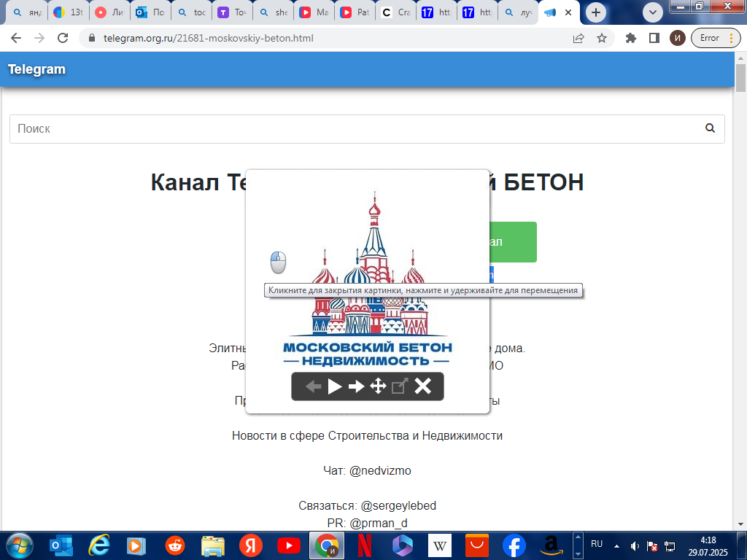Bookmark this page with star icon
747x560 pixels.
[x=602, y=38]
